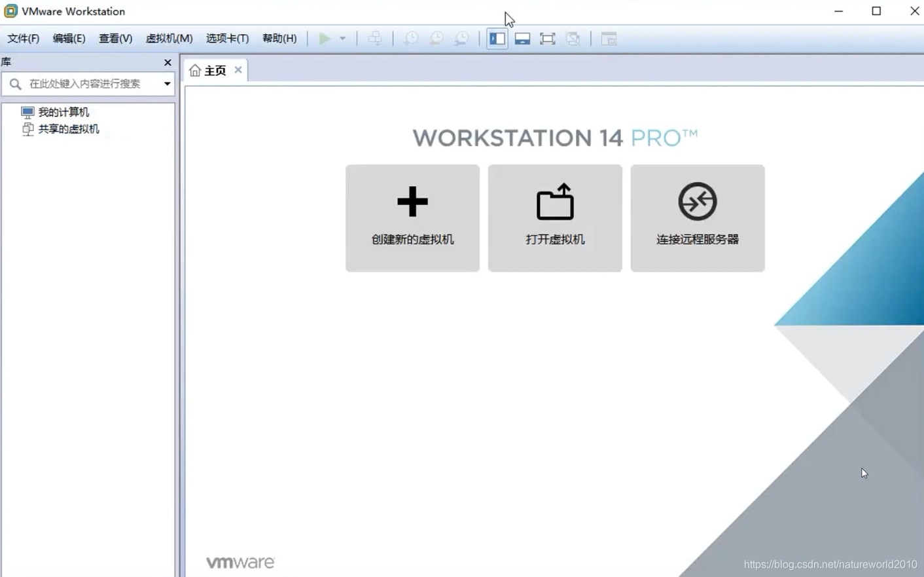This screenshot has height=577, width=924.
Task: Maximize the VMware Workstation window
Action: [x=876, y=11]
